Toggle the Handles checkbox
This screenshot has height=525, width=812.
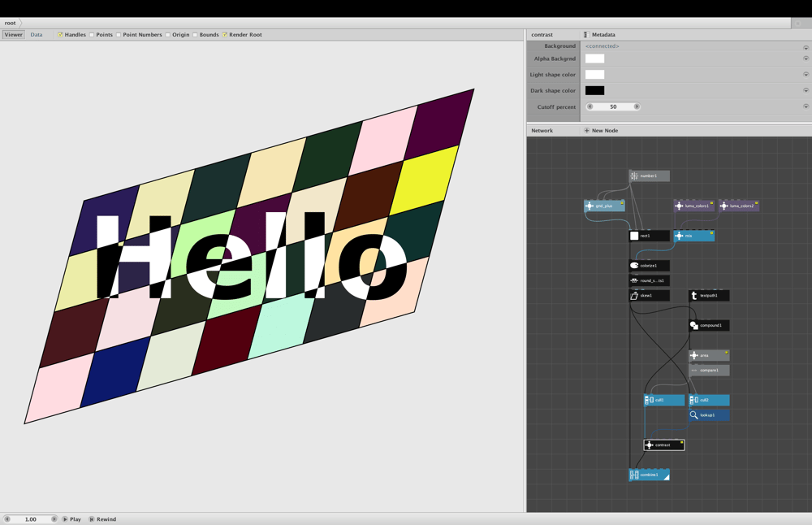click(x=60, y=35)
